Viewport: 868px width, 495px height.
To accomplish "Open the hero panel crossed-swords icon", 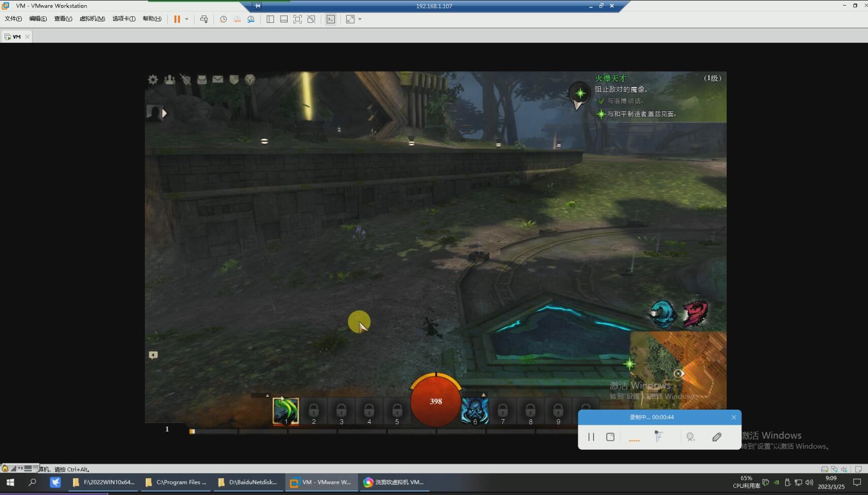I will (185, 79).
